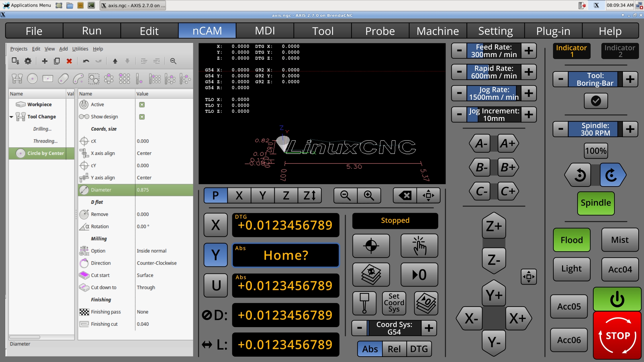This screenshot has height=362, width=644.
Task: Open nCAM preferences gear icon
Action: point(28,61)
